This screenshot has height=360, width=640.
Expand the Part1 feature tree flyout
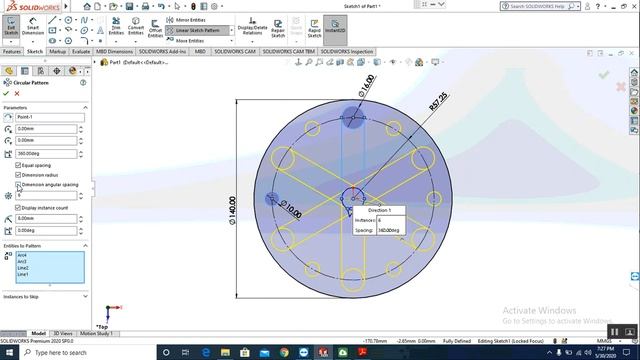[x=95, y=62]
